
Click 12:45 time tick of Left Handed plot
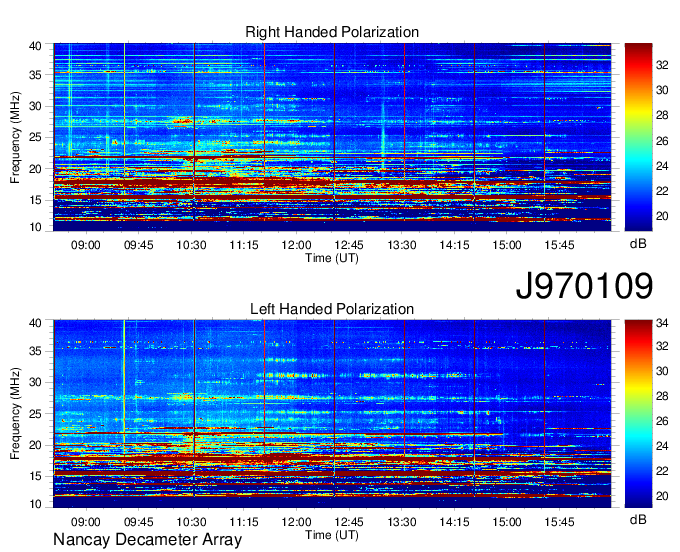[349, 522]
